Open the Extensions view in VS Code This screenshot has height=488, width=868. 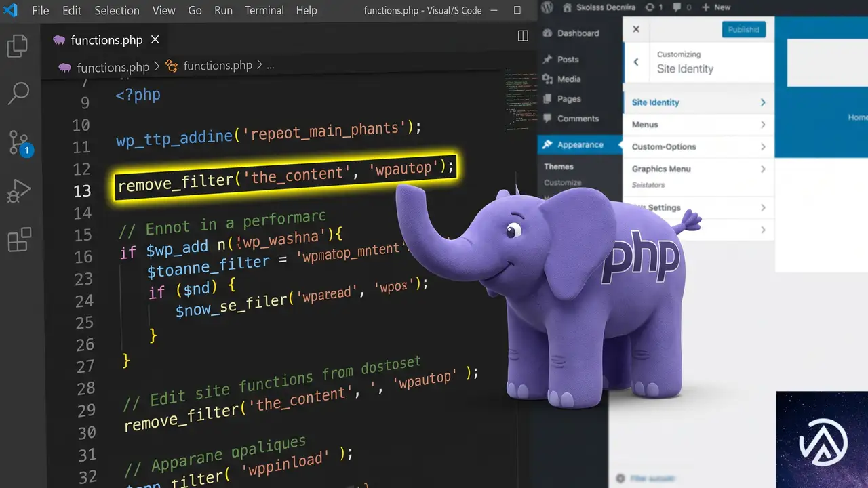click(x=19, y=240)
